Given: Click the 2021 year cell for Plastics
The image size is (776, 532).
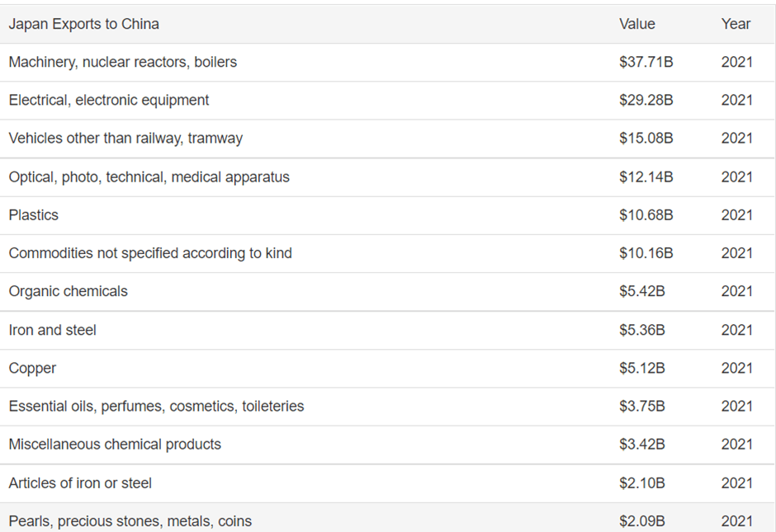Looking at the screenshot, I should [736, 214].
